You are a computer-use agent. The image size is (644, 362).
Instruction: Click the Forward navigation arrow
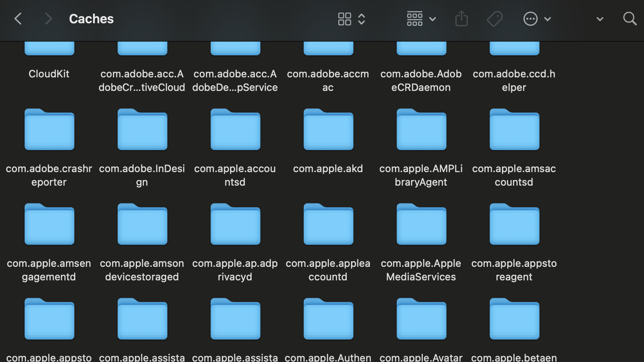(48, 19)
